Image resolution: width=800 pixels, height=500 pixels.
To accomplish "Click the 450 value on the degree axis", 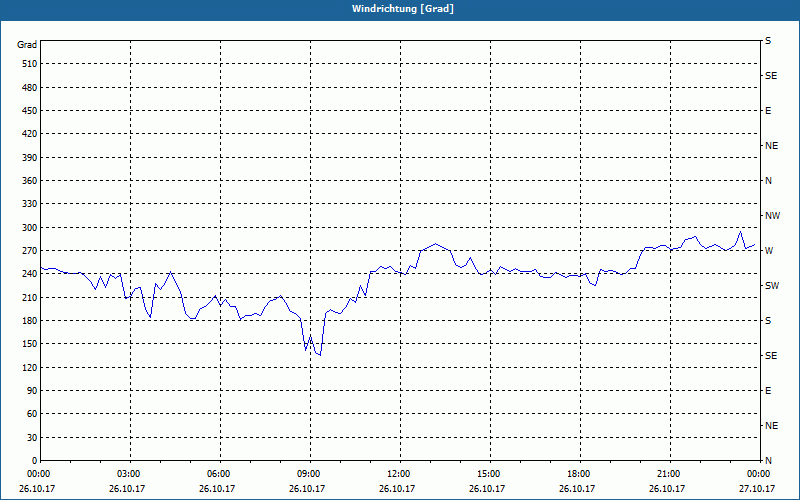I will 30,111.
